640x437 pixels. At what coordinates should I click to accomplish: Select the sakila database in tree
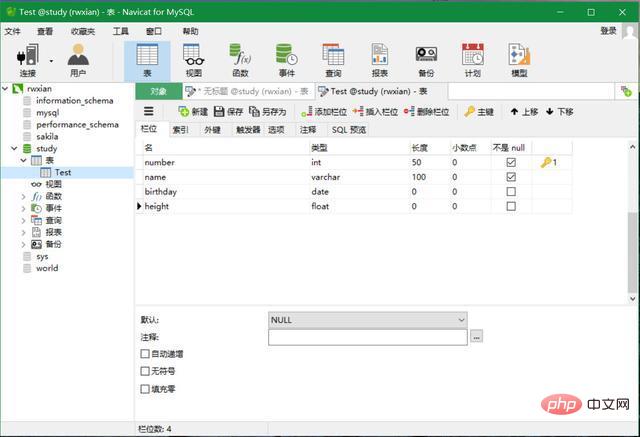coord(47,137)
